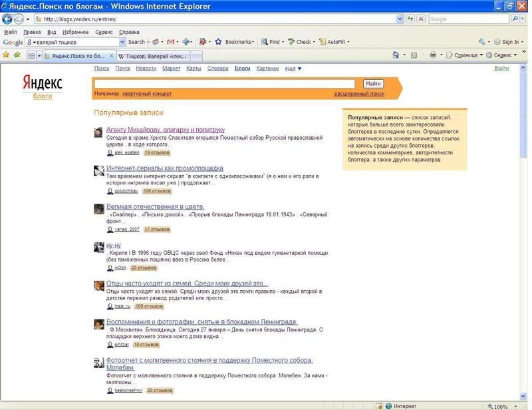Image resolution: width=532 pixels, height=410 pixels.
Task: Click the magnifier search icon beside Google box
Action: [x=515, y=19]
